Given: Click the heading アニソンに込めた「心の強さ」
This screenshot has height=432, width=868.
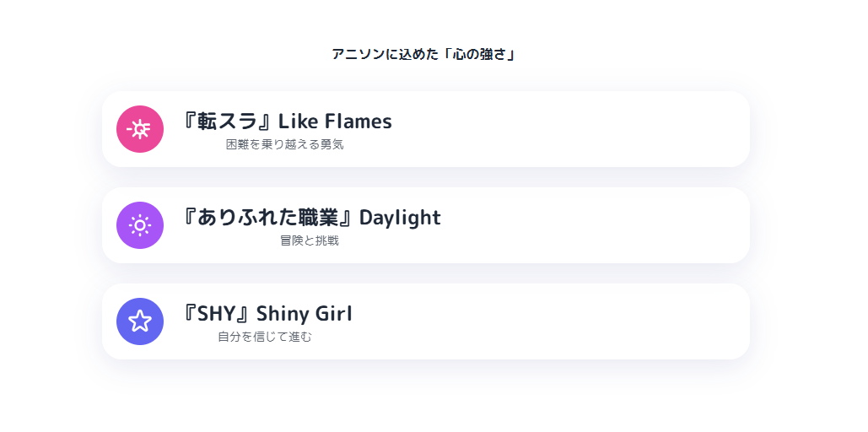Looking at the screenshot, I should [424, 54].
